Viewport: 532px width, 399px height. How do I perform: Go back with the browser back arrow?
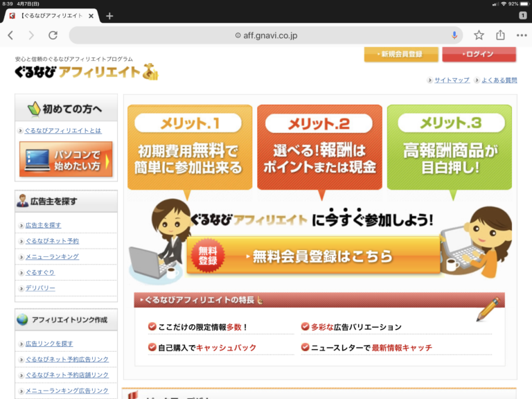10,35
